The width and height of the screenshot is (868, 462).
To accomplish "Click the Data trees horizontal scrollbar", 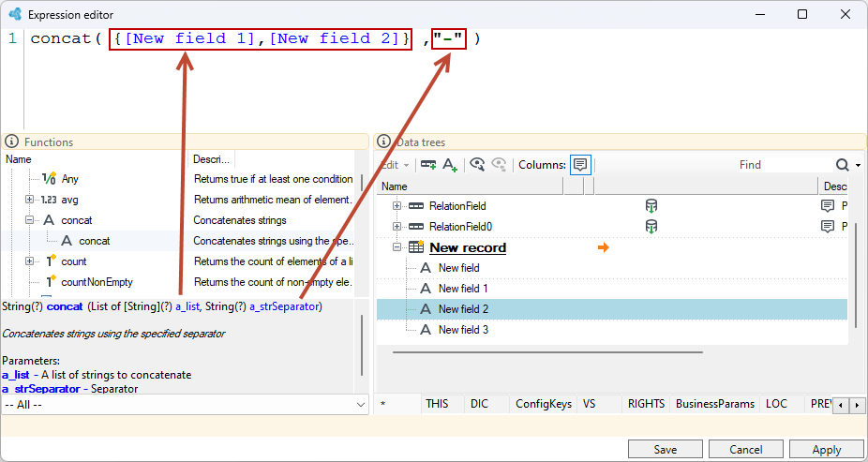I will coord(547,352).
